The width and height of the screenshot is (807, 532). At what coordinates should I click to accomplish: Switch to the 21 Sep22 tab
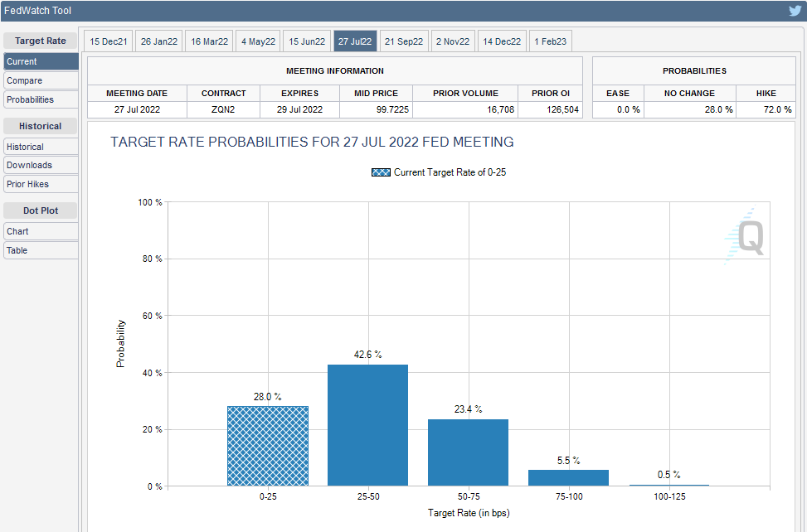(404, 41)
